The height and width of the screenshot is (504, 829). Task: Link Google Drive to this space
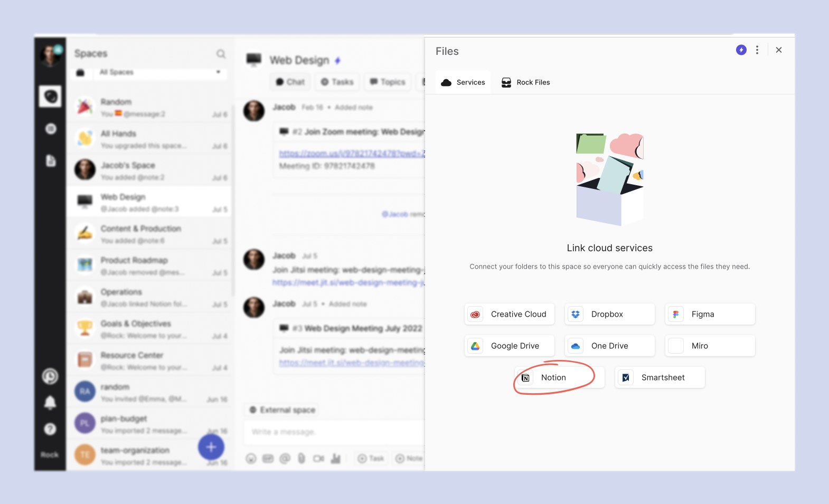coord(509,346)
